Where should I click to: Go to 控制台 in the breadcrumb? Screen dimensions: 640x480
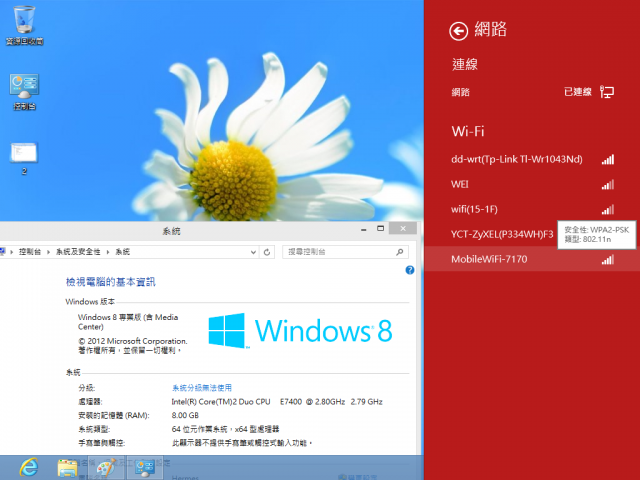30,252
